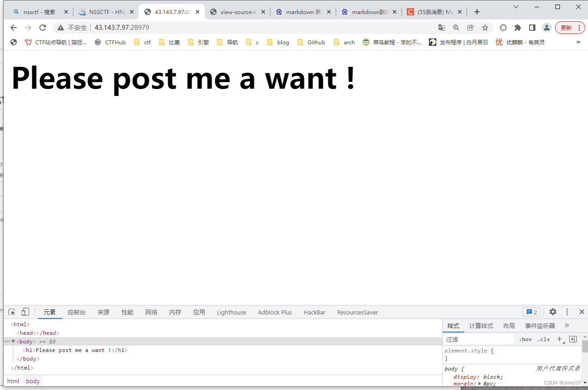Open the 优麒麟 bookmark
Image resolution: width=588 pixels, height=390 pixels.
(520, 42)
